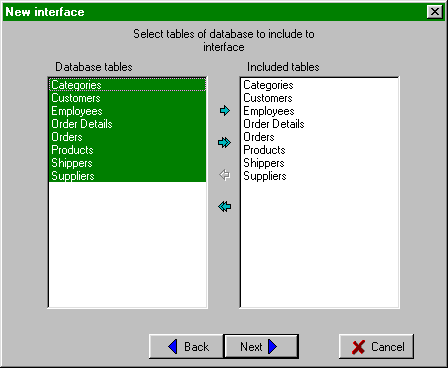Select Orders in Database tables list
The height and width of the screenshot is (368, 448).
coord(128,137)
